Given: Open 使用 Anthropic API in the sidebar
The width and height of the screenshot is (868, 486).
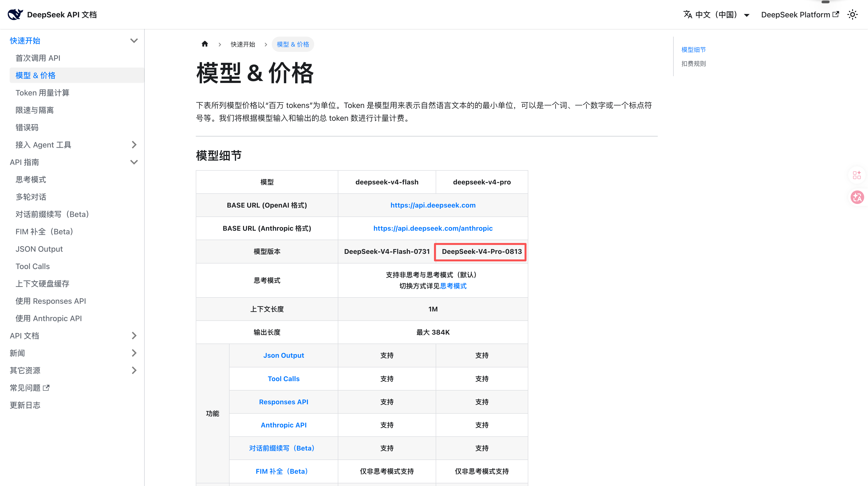Looking at the screenshot, I should [x=49, y=318].
